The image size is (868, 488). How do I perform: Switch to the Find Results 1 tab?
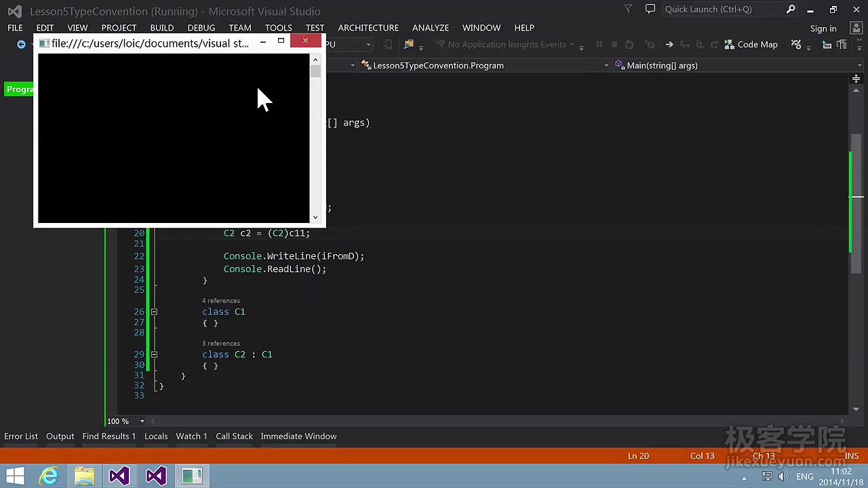pyautogui.click(x=109, y=436)
